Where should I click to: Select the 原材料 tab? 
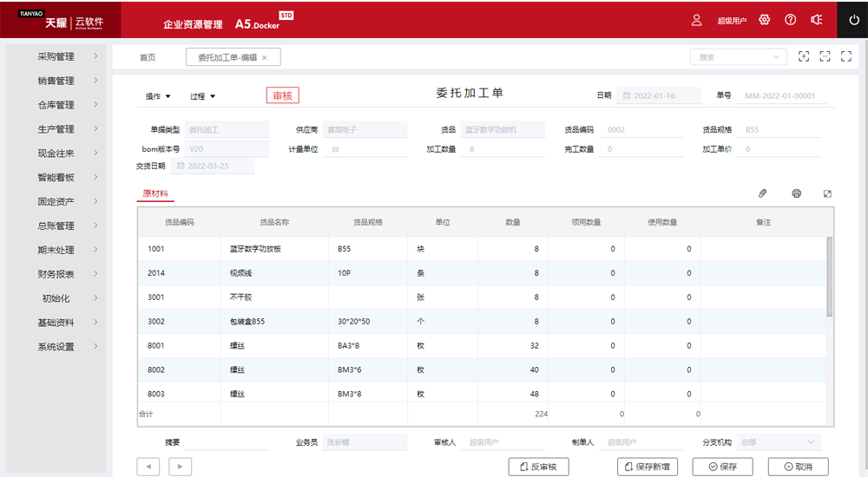click(x=155, y=193)
